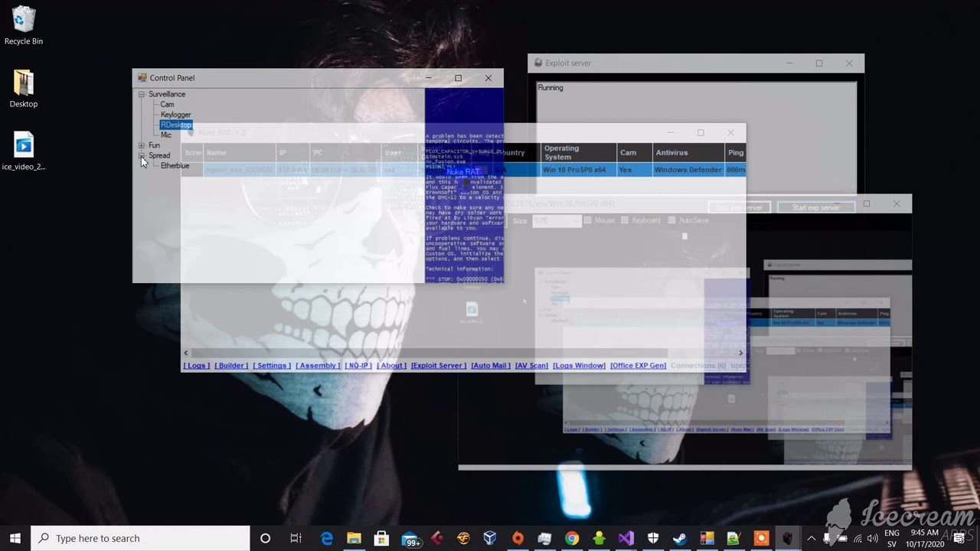Screen dimensions: 980x551
Task: Click the Operating System column header
Action: pos(578,152)
